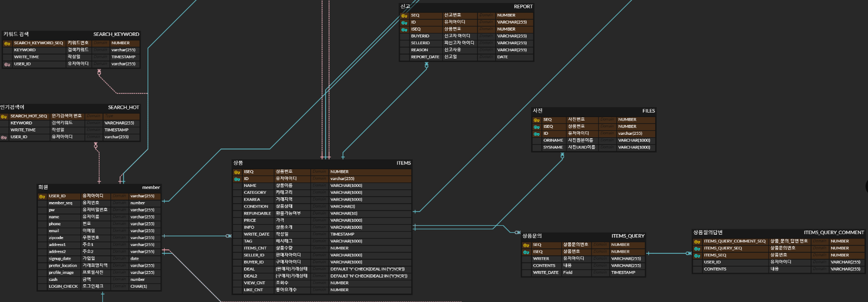
Task: Click the Domain field of ORINAME row in FILES
Action: click(x=607, y=140)
